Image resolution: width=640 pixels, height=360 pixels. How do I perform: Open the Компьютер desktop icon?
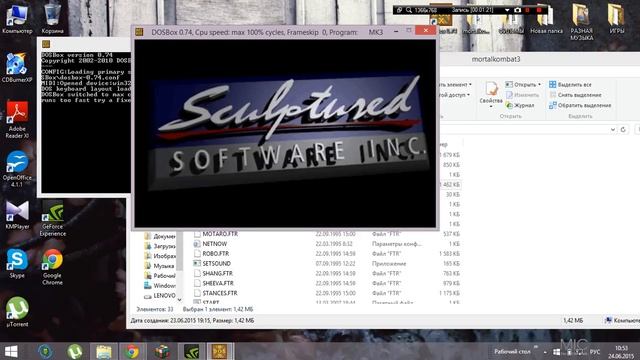coord(17,18)
